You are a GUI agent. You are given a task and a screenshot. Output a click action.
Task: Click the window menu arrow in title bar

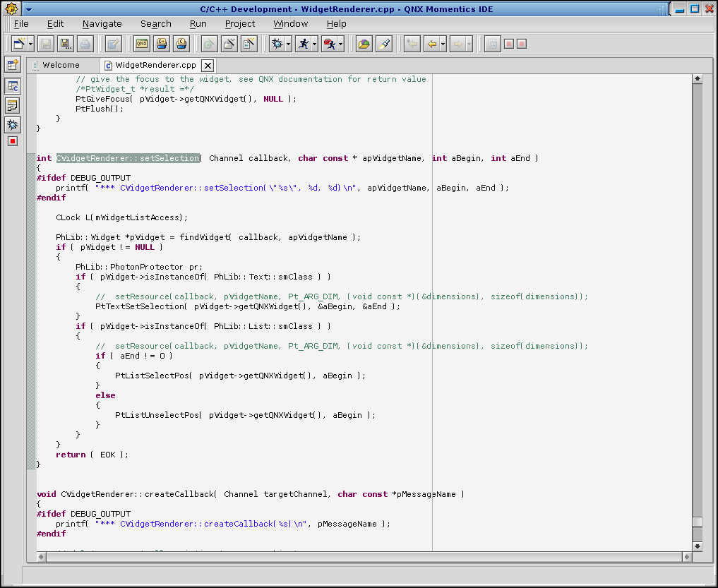click(x=28, y=9)
